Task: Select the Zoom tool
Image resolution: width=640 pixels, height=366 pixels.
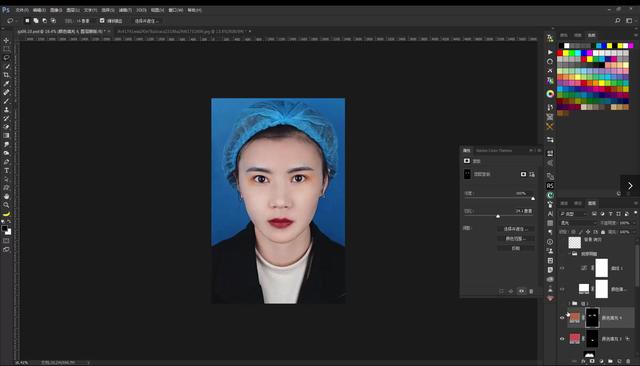Action: [6, 205]
